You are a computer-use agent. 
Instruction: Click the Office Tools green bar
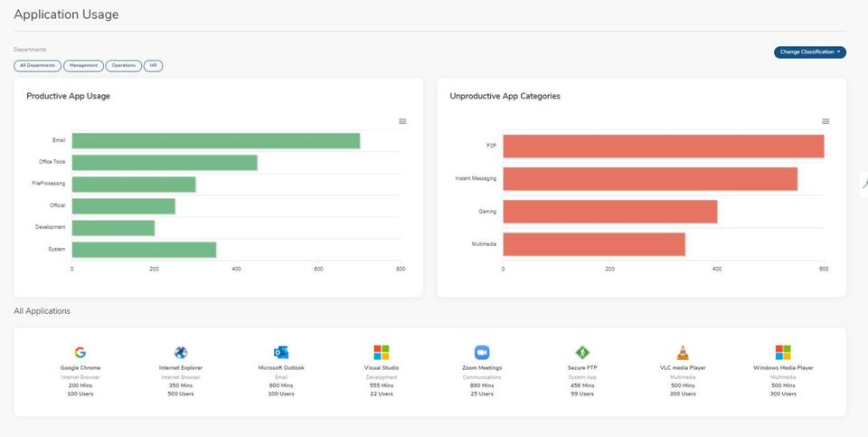coord(165,163)
